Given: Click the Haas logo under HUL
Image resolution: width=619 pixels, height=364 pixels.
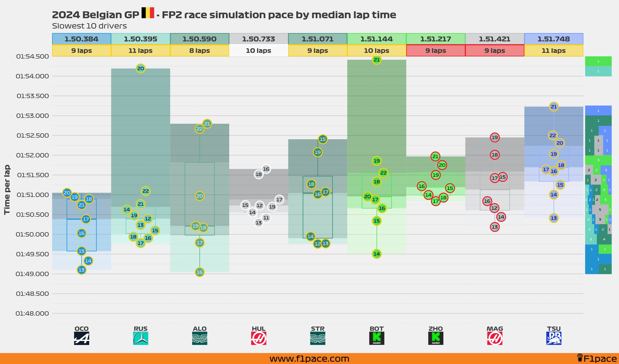Looking at the screenshot, I should pos(259,338).
